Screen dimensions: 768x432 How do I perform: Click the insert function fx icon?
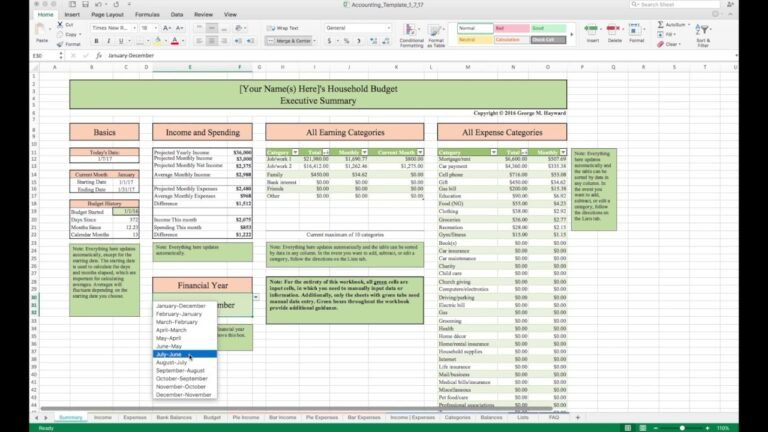coord(98,56)
